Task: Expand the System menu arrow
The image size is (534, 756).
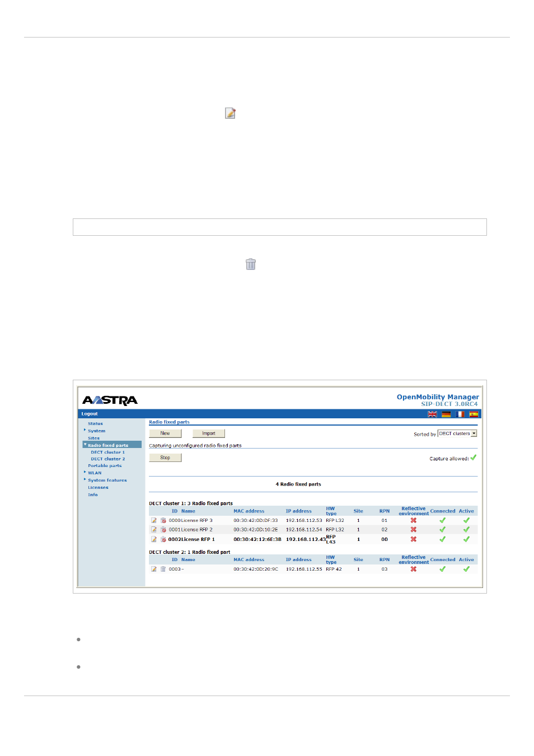Action: pyautogui.click(x=85, y=430)
